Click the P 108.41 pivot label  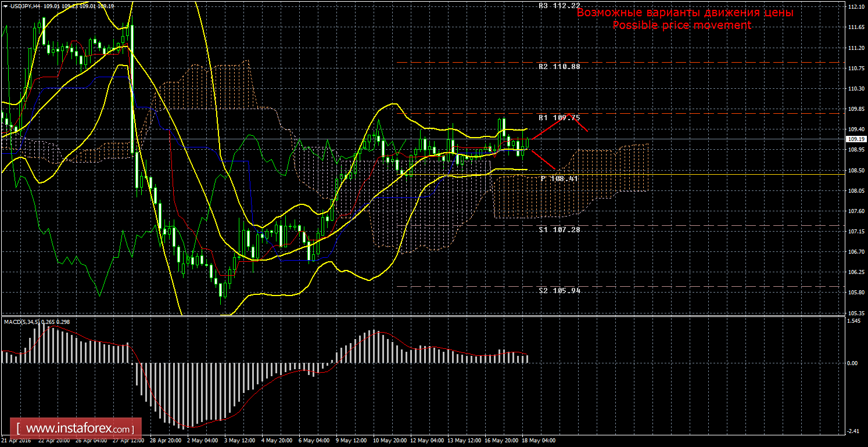[x=559, y=179]
